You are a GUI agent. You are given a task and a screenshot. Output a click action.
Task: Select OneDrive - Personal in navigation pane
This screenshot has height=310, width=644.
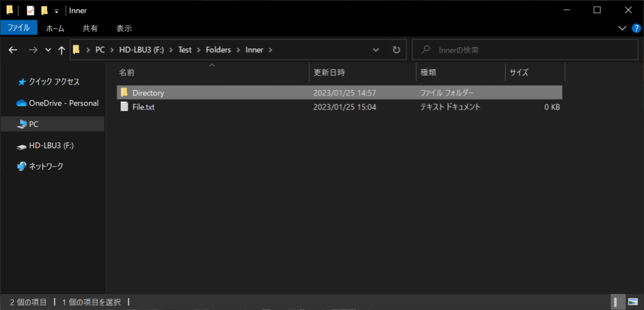(64, 103)
